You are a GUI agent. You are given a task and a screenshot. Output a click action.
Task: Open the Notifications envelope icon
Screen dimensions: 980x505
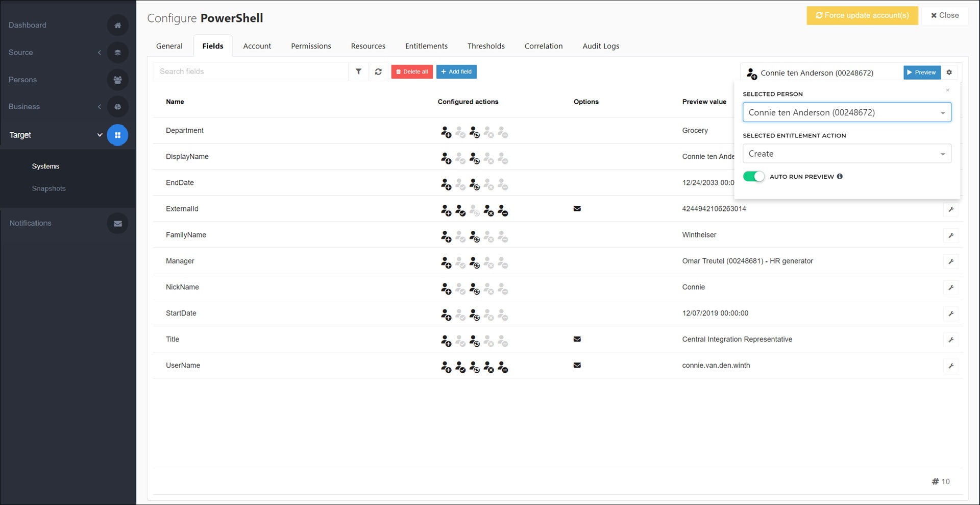117,223
